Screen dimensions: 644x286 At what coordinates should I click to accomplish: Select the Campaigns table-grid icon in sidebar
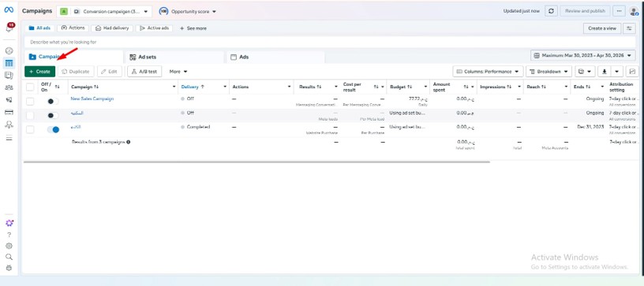click(9, 63)
